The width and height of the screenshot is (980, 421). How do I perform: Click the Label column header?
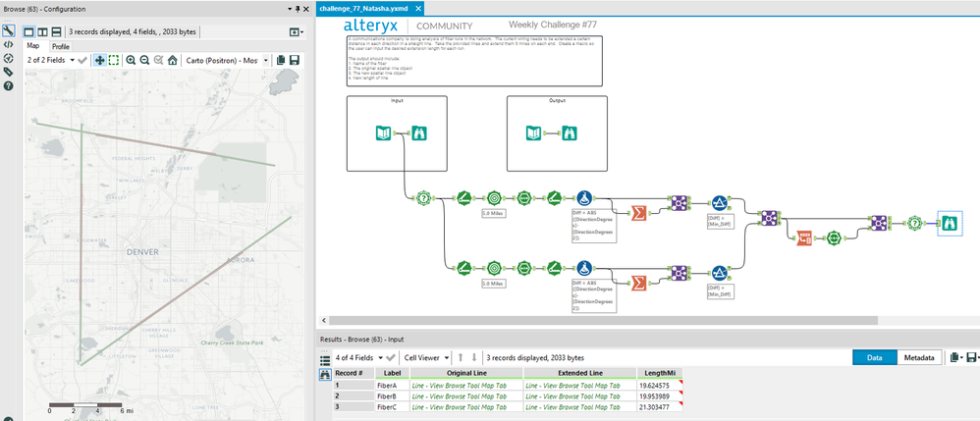tap(392, 373)
